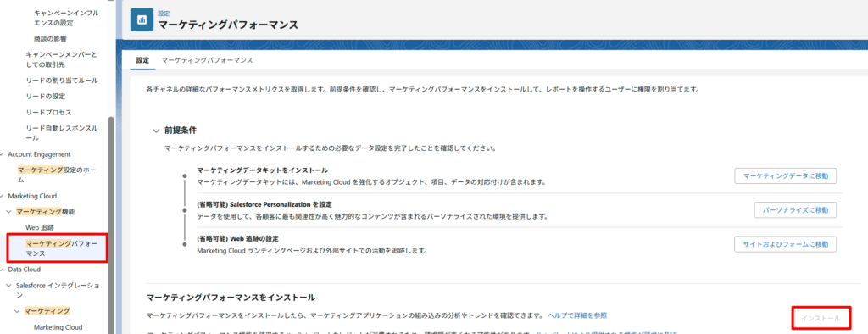868x334 pixels.
Task: Switch to the マーケティングパフォーマンス tab
Action: click(207, 60)
